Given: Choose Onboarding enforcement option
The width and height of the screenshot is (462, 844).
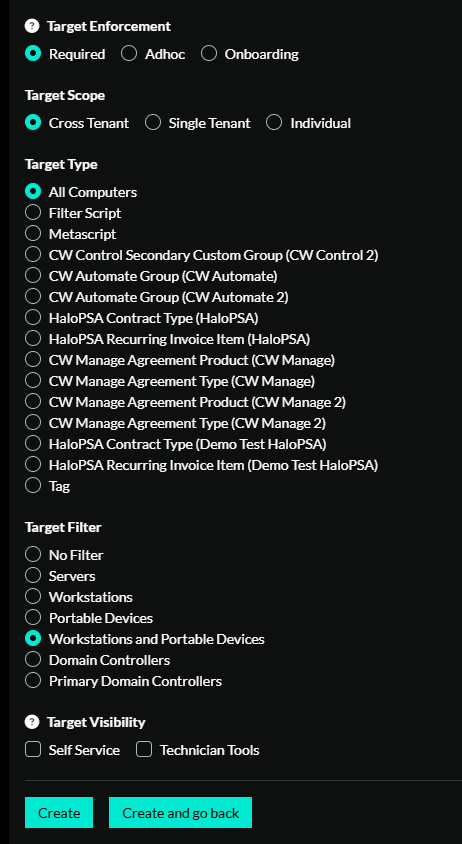Looking at the screenshot, I should [x=208, y=54].
